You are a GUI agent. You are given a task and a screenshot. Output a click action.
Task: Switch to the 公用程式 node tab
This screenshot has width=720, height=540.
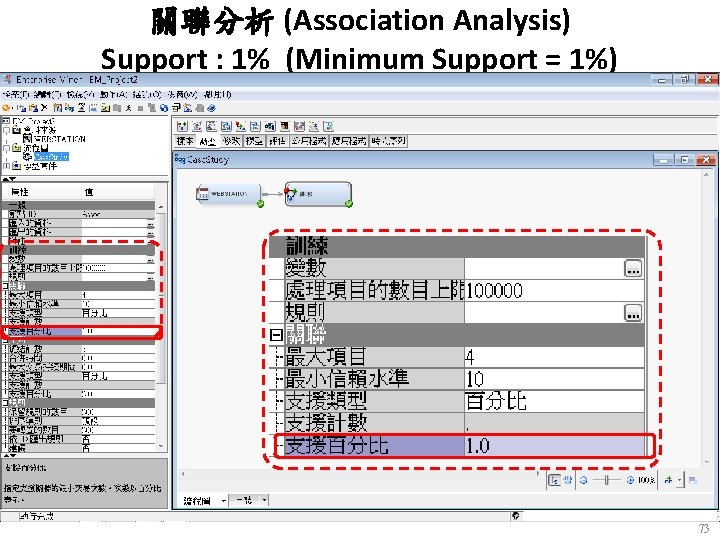coord(309,141)
